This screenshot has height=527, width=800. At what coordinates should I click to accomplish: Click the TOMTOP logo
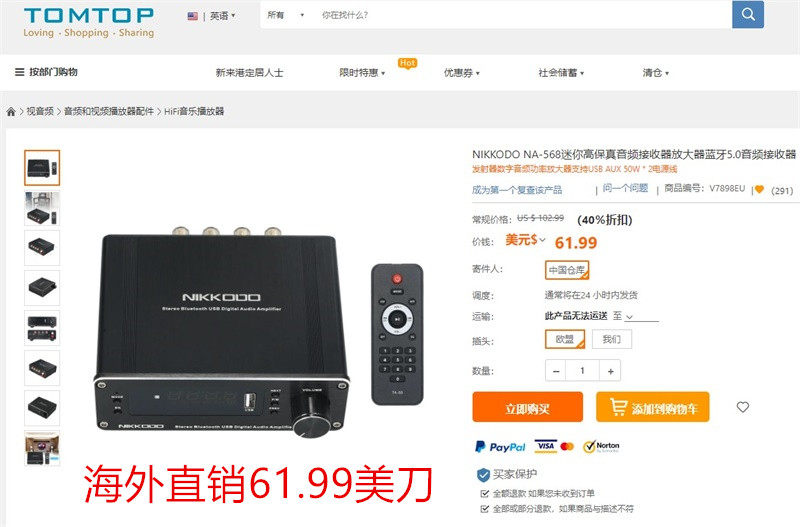[89, 22]
